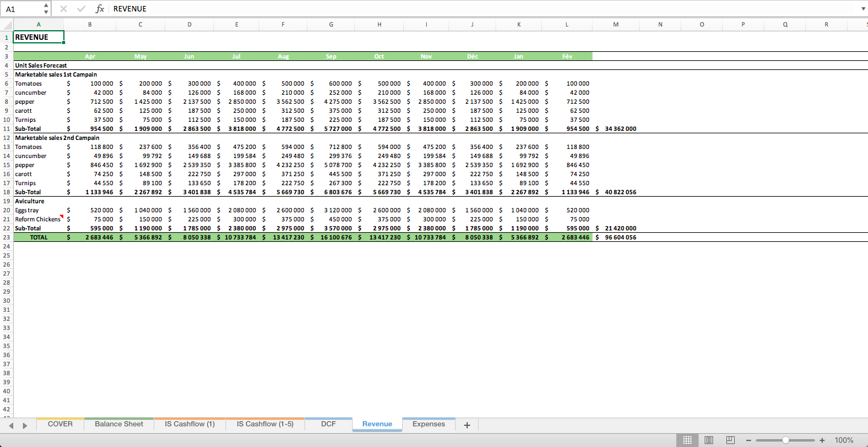This screenshot has width=868, height=447.
Task: Click the grand total 96 604 056
Action: click(x=620, y=237)
